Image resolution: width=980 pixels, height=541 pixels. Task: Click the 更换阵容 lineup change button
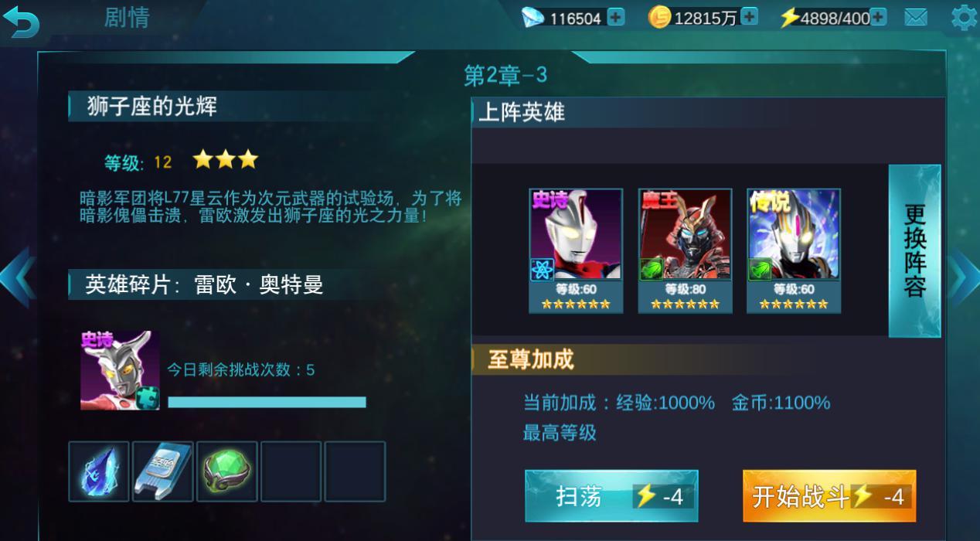915,250
